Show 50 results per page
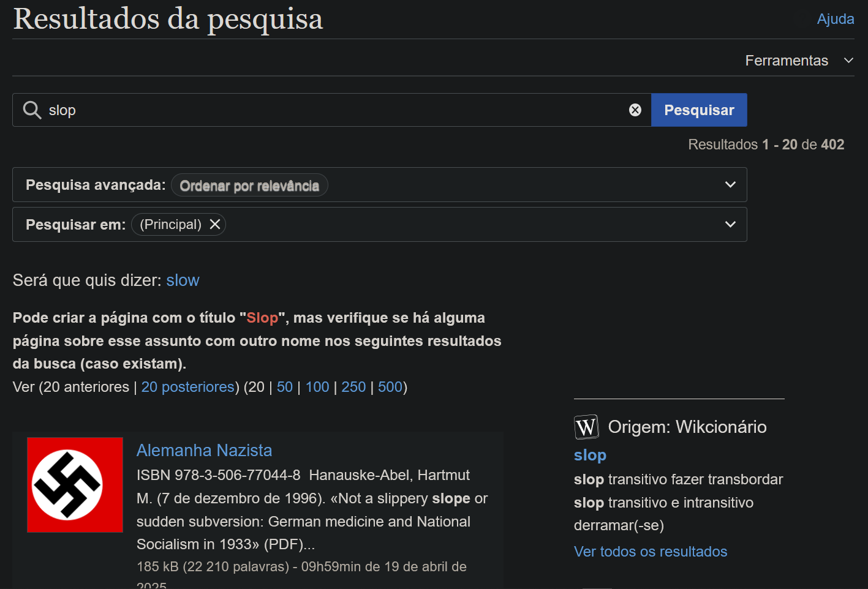 click(285, 387)
